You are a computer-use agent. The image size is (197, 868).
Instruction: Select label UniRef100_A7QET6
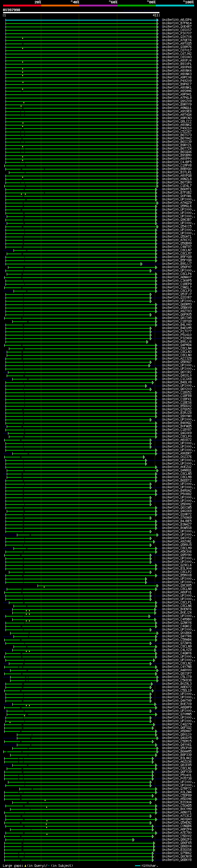177,40
